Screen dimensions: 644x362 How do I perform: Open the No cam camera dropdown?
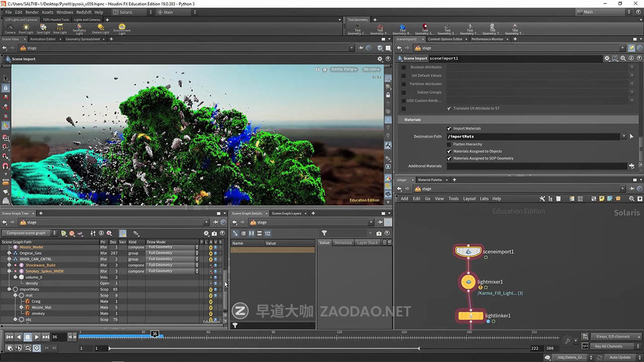coord(371,69)
